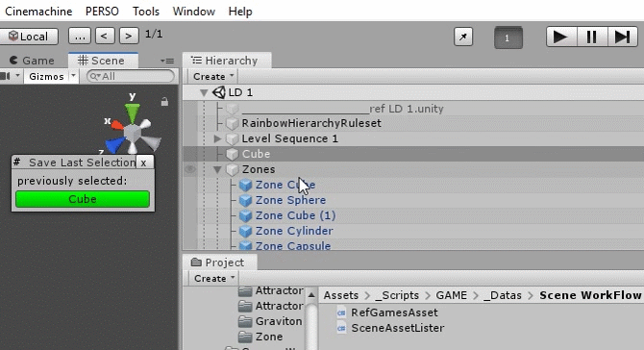Step forward one frame
This screenshot has height=350, width=644.
623,37
